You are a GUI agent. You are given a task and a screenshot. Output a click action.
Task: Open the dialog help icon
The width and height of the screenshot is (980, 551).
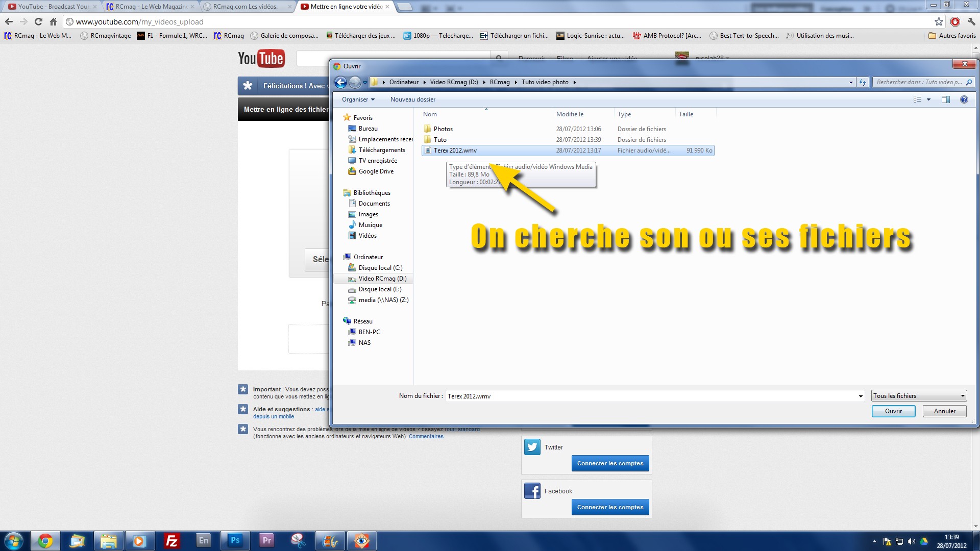(x=964, y=99)
